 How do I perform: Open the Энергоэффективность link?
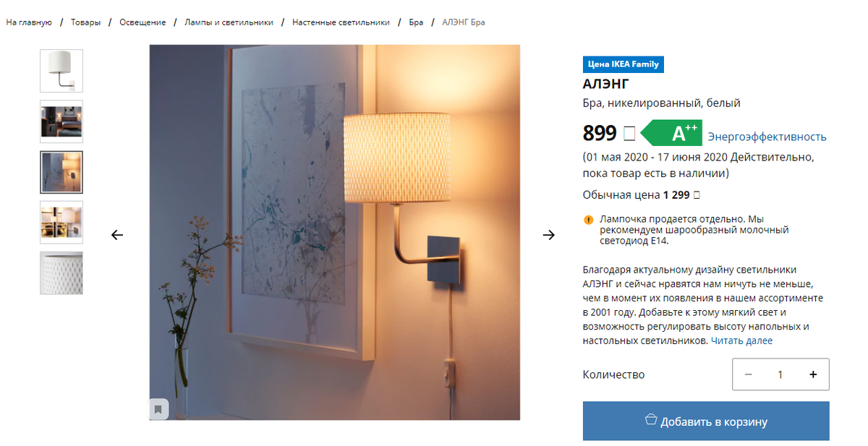click(x=767, y=137)
